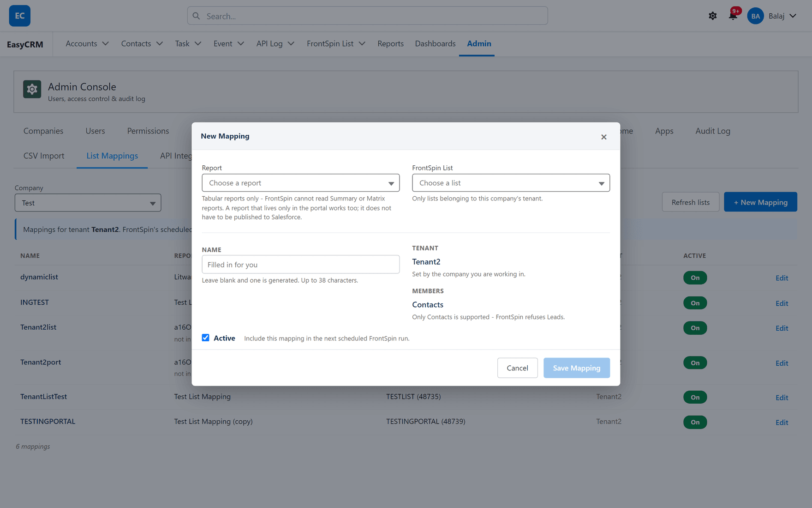Image resolution: width=812 pixels, height=508 pixels.
Task: Open the Choose a list dropdown
Action: click(x=511, y=183)
